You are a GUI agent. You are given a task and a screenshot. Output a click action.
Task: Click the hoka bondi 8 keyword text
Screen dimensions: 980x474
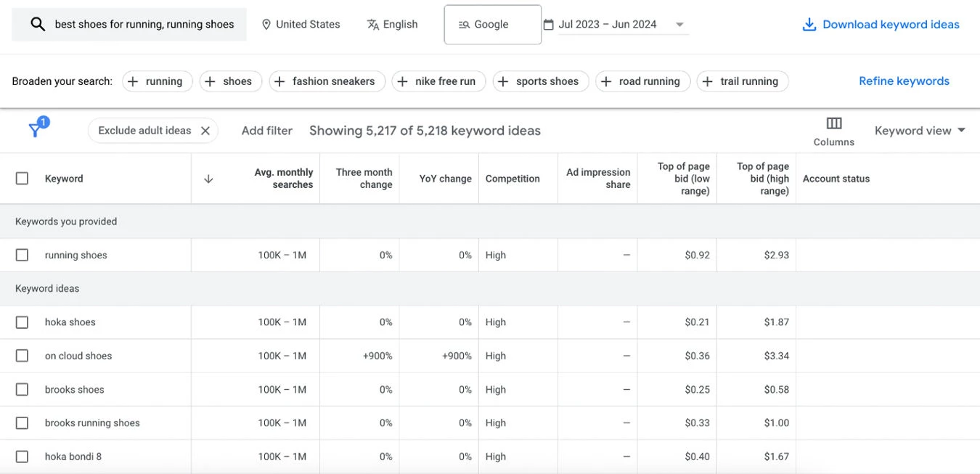73,457
